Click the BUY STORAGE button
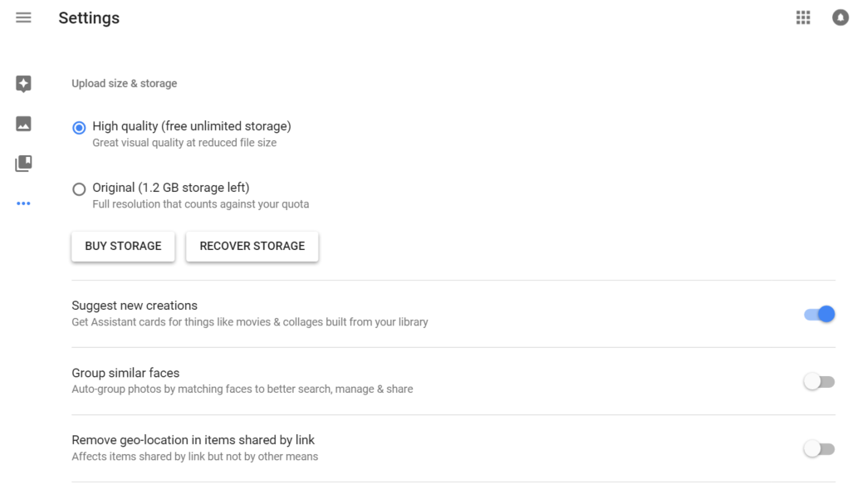The image size is (852, 504). click(x=123, y=246)
